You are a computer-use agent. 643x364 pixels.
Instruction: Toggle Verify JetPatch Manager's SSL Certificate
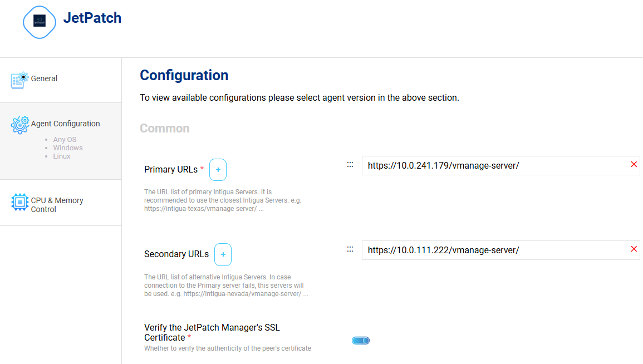[x=361, y=341]
